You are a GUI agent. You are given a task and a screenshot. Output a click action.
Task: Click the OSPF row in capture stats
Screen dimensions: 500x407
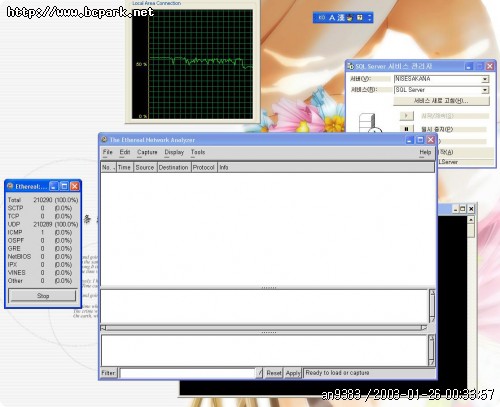coord(43,240)
